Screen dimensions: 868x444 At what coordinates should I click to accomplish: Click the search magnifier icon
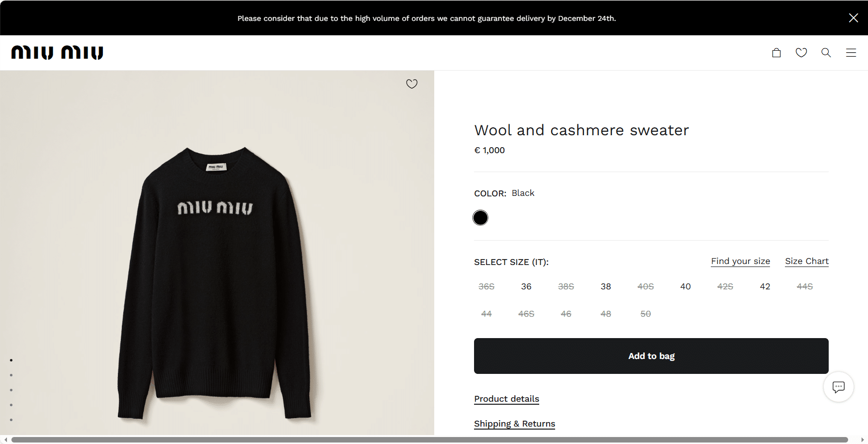pos(826,53)
